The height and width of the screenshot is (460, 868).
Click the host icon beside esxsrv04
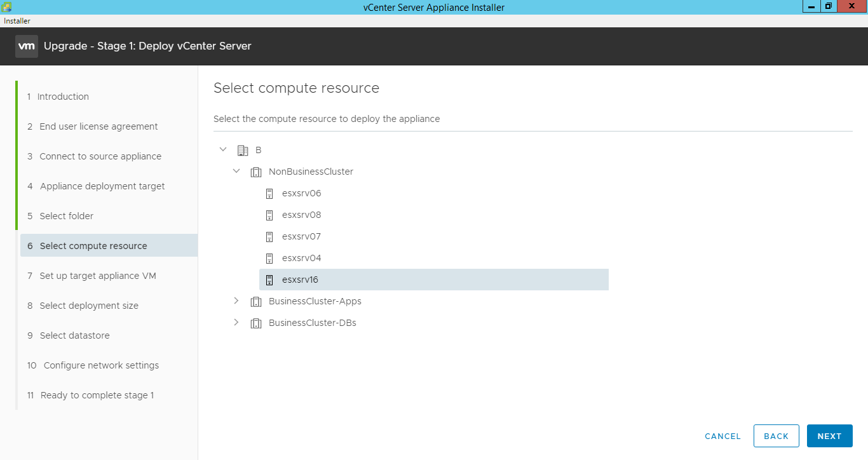(x=269, y=257)
